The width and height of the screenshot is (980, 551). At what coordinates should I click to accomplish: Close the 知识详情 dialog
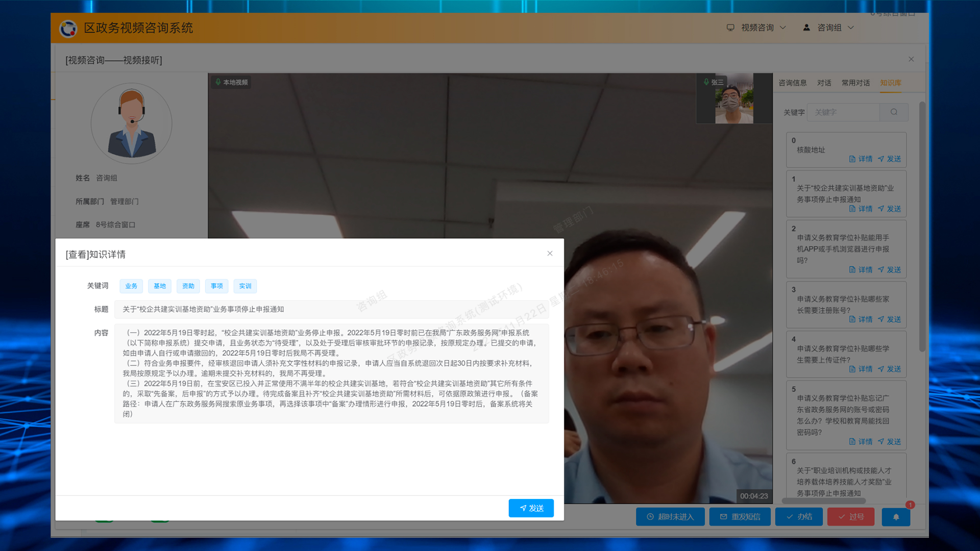(x=550, y=254)
